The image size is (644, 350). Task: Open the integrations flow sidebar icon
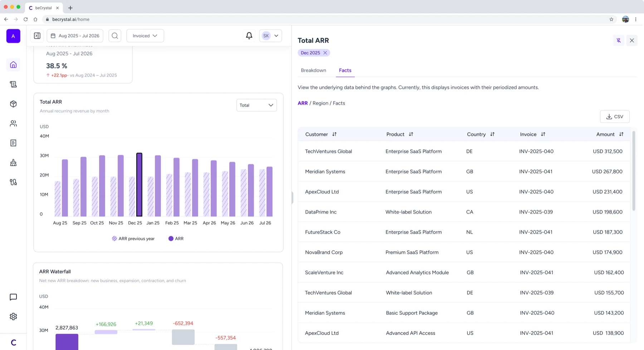(x=13, y=182)
